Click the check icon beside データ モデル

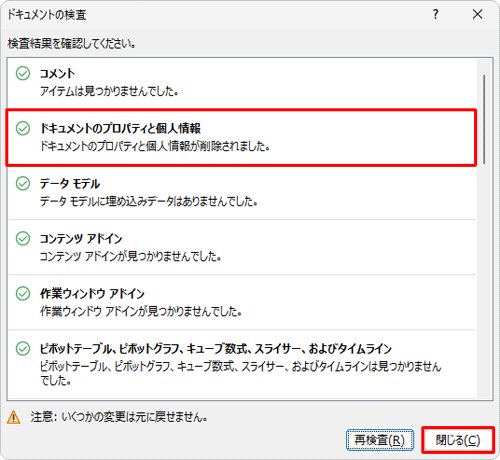pos(23,183)
